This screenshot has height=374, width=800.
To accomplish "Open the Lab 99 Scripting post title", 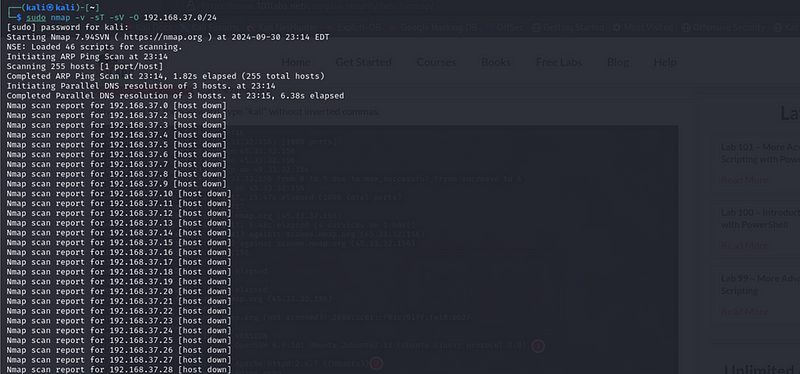I will coord(760,284).
